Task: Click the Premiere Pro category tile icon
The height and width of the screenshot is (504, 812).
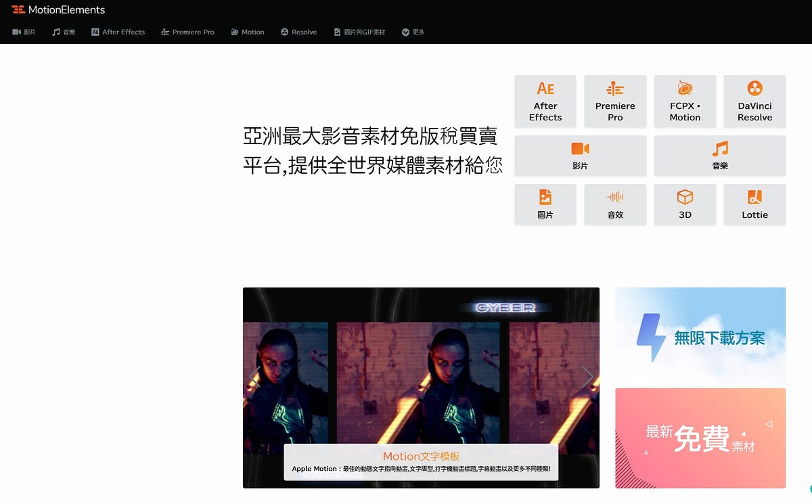Action: click(x=615, y=89)
